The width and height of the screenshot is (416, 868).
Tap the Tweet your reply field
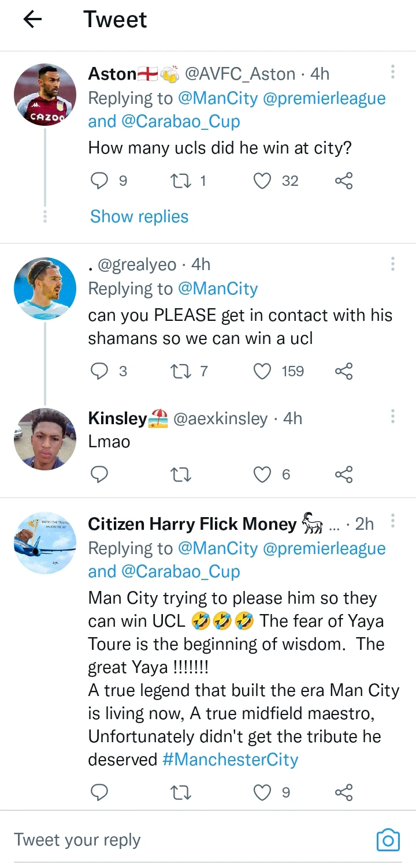pyautogui.click(x=173, y=840)
